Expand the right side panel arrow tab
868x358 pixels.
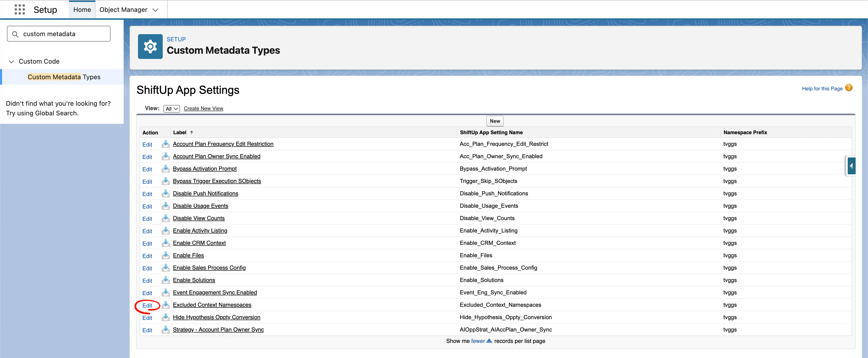(851, 166)
